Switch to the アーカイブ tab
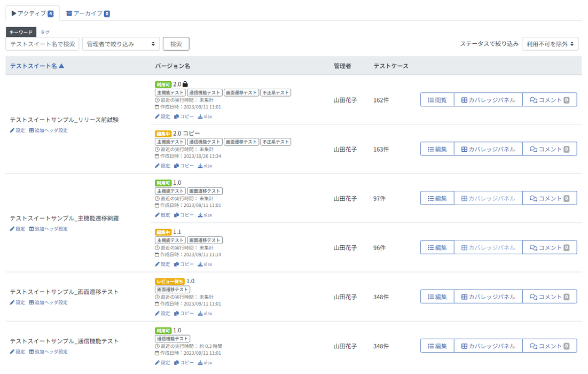This screenshot has height=374, width=588. pyautogui.click(x=88, y=13)
